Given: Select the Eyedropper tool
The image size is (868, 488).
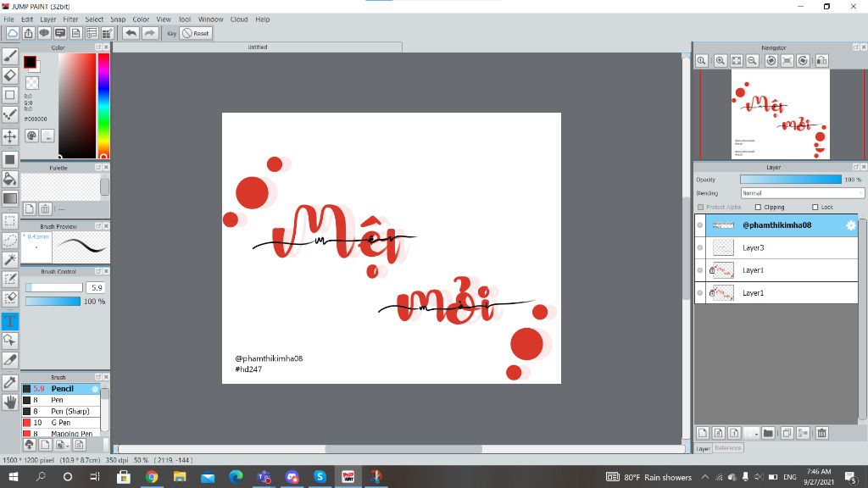Looking at the screenshot, I should [x=10, y=382].
